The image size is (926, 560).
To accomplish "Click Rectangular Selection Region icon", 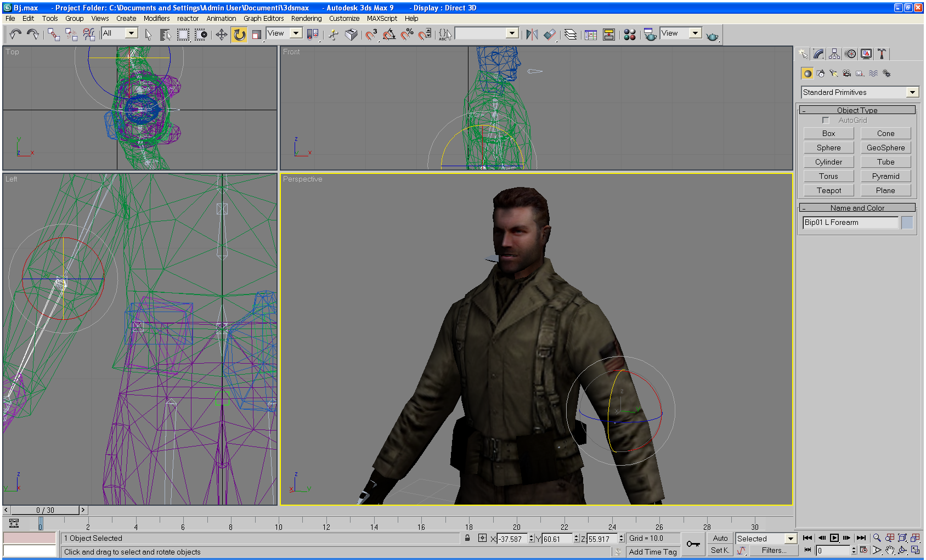I will click(183, 34).
